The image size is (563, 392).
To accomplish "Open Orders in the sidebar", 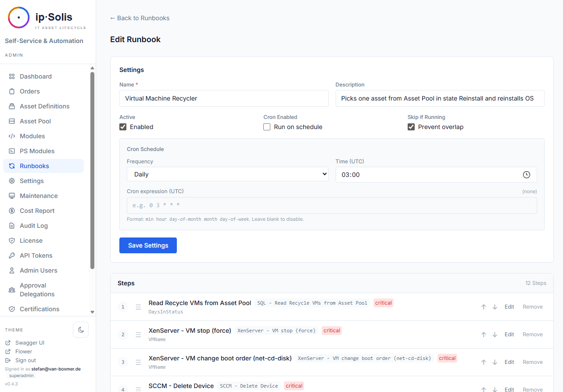I will [x=43, y=91].
